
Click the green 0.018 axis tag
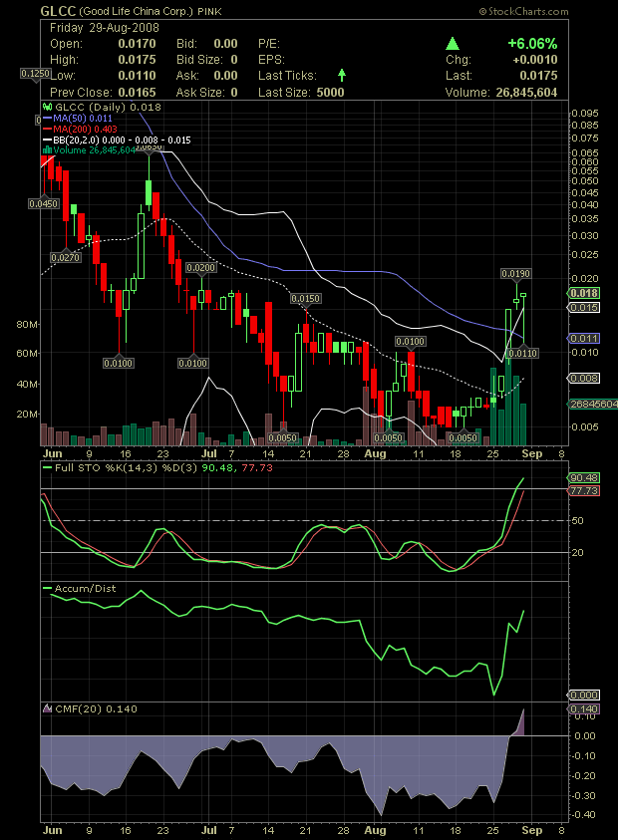584,293
